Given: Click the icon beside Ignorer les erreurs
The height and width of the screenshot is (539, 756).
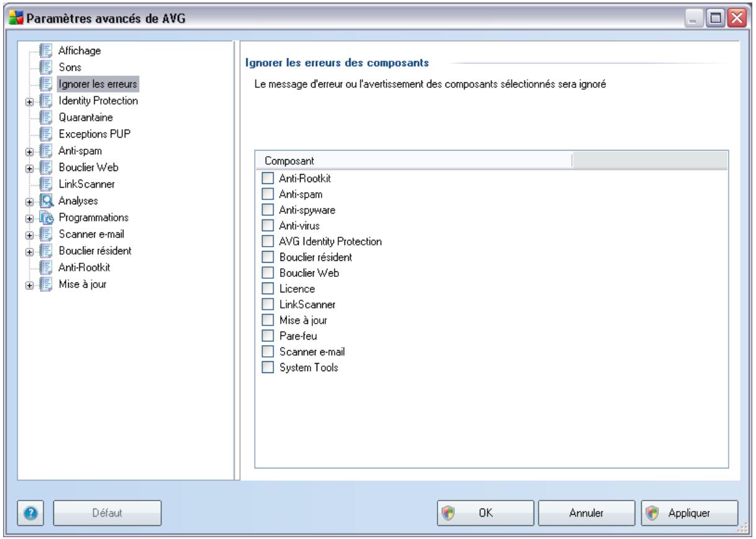Looking at the screenshot, I should pos(45,83).
